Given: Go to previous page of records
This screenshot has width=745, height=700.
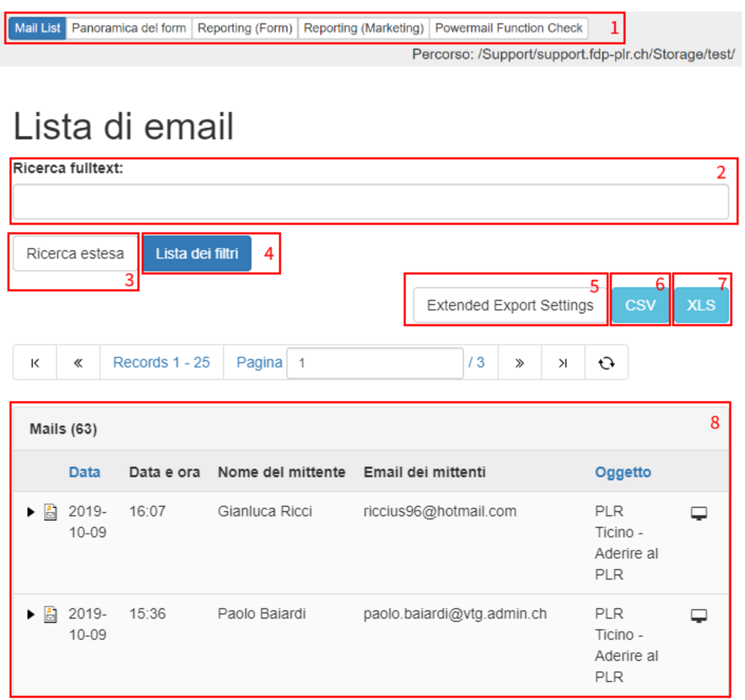Looking at the screenshot, I should [x=78, y=363].
